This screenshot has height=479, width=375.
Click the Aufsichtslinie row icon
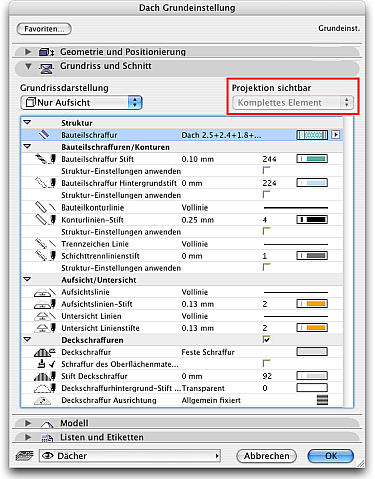coord(45,292)
